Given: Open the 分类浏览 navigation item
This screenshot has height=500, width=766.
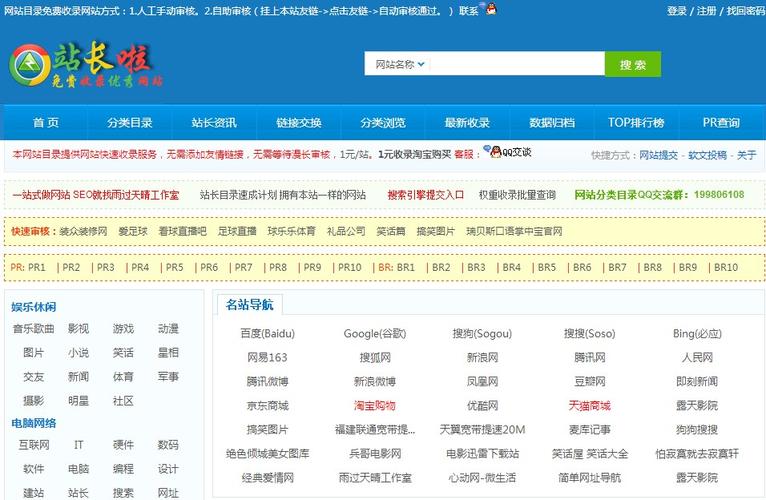Looking at the screenshot, I should [x=383, y=123].
